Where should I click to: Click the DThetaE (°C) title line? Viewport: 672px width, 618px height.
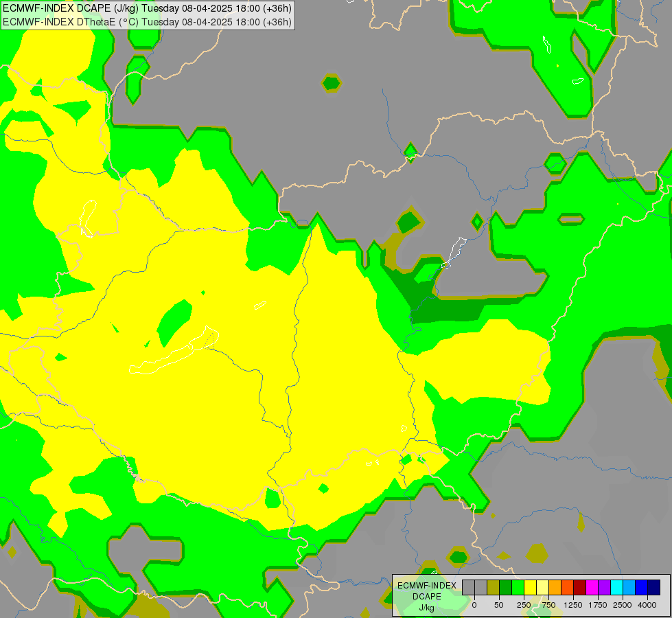[x=147, y=22]
